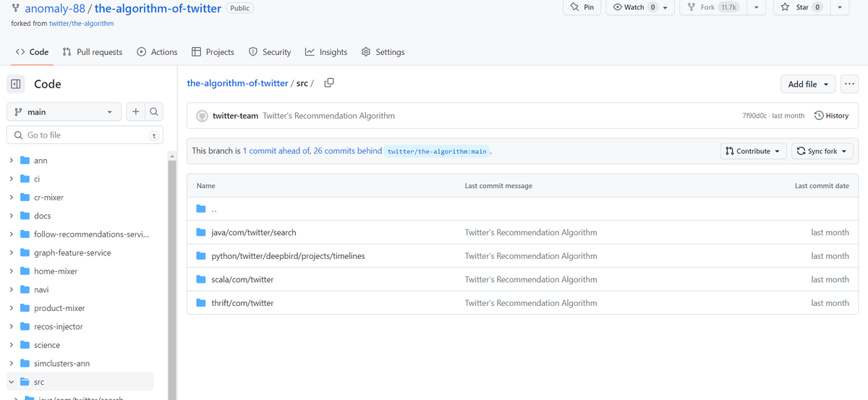Screen dimensions: 868x400
Task: Fork the repository using Fork button
Action: click(712, 7)
